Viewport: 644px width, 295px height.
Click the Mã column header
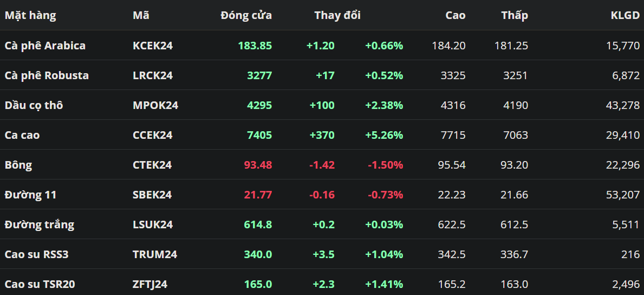coord(141,16)
